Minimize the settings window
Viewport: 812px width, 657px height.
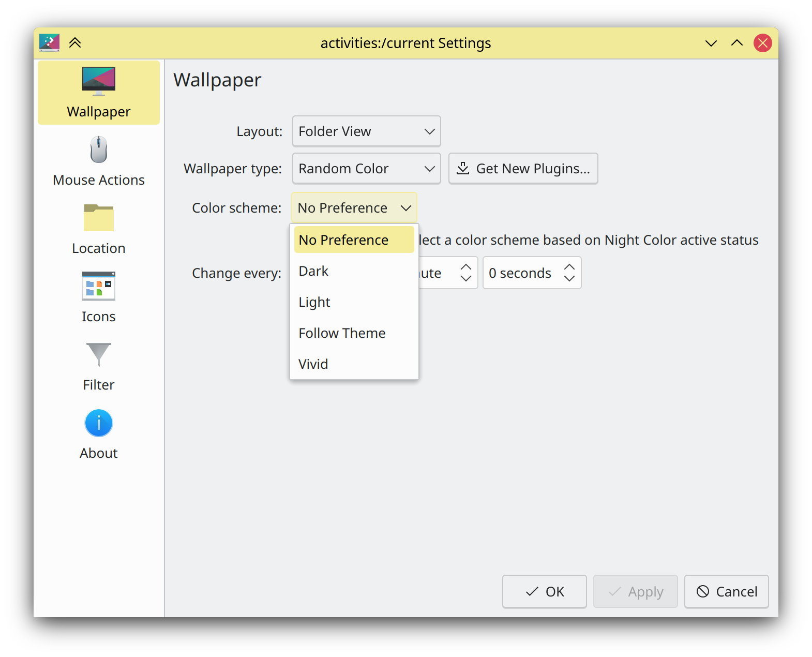pos(711,43)
